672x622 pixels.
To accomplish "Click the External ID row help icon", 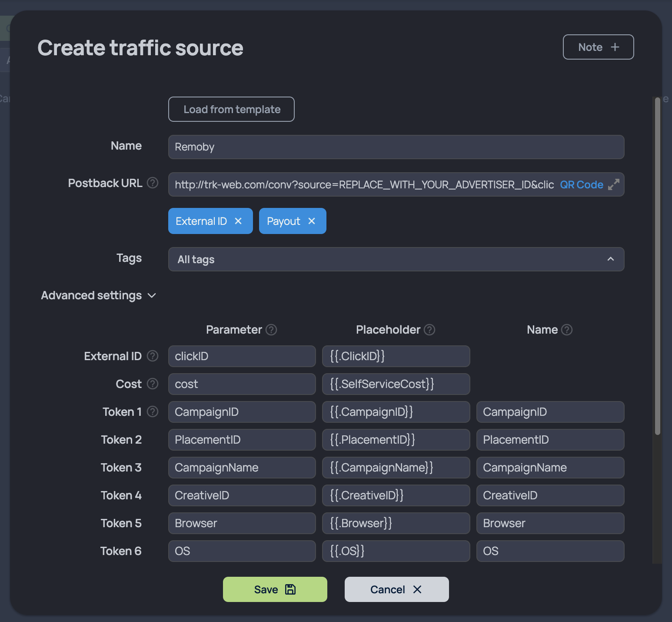I will tap(153, 356).
